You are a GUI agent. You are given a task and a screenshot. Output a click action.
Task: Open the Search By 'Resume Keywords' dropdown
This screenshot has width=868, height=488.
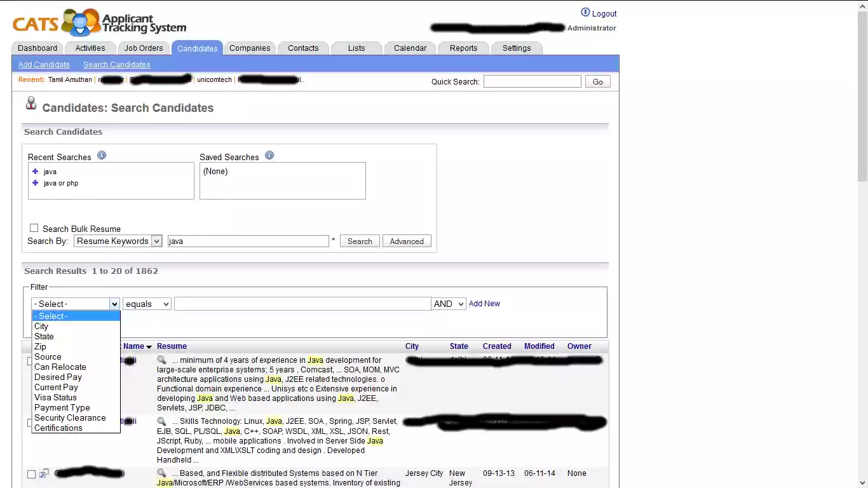118,241
